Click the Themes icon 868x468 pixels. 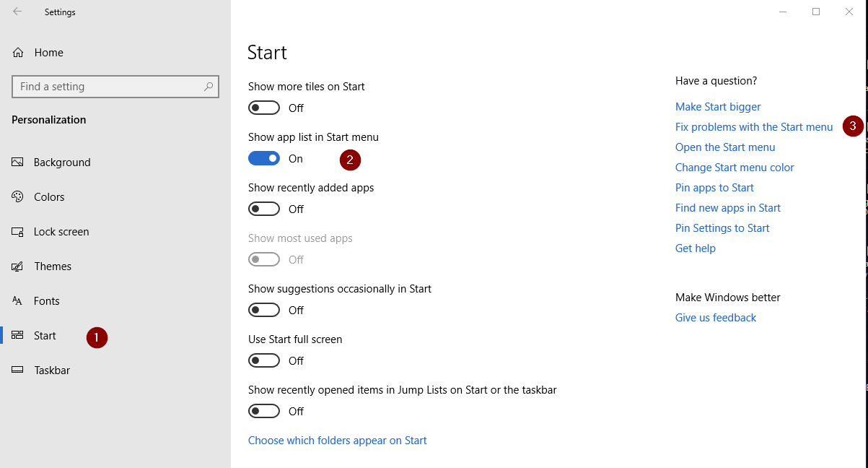[18, 266]
